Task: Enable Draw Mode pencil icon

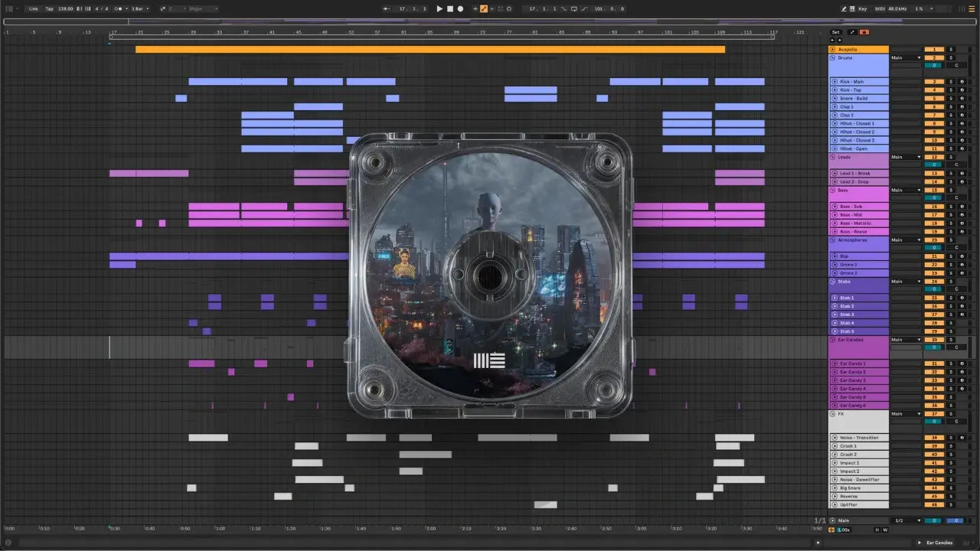Action: tap(844, 8)
